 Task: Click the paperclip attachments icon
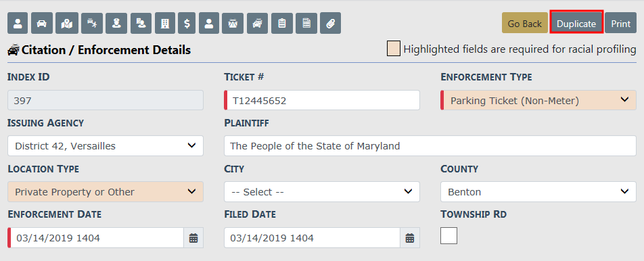click(331, 24)
